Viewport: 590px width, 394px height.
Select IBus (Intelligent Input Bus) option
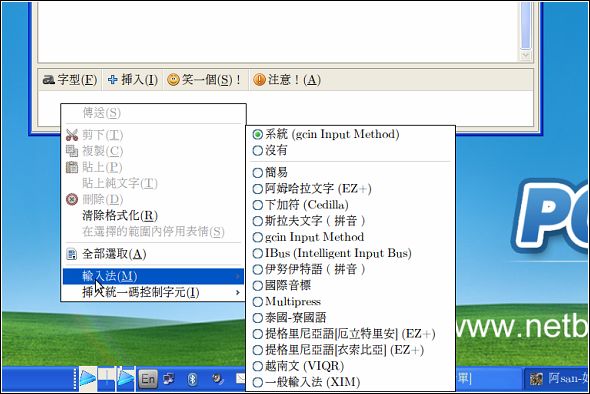click(350, 253)
